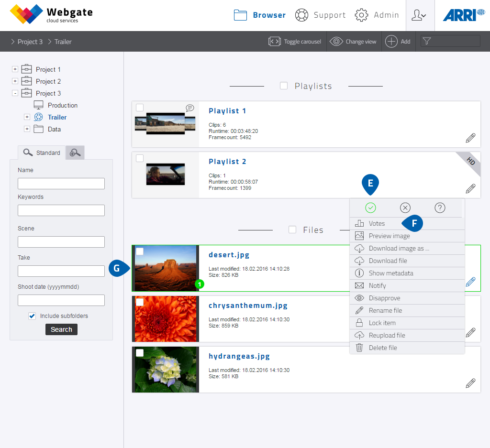The image size is (490, 448).
Task: Choose Rename file menu entry
Action: (407, 311)
